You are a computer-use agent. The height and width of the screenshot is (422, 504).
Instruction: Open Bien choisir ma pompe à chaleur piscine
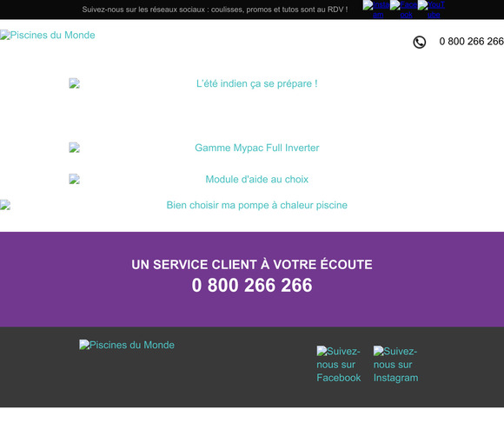pyautogui.click(x=257, y=205)
